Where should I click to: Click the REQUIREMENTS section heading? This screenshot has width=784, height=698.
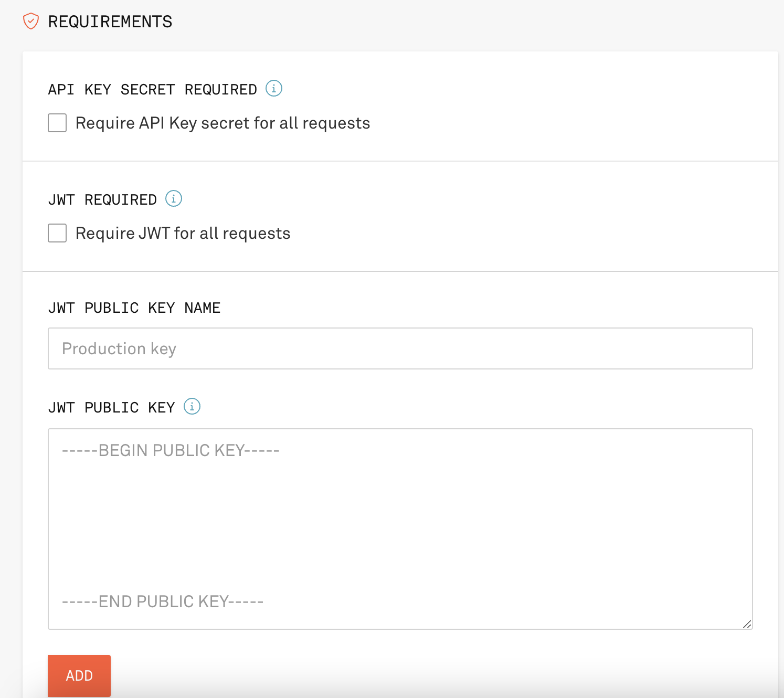point(110,22)
